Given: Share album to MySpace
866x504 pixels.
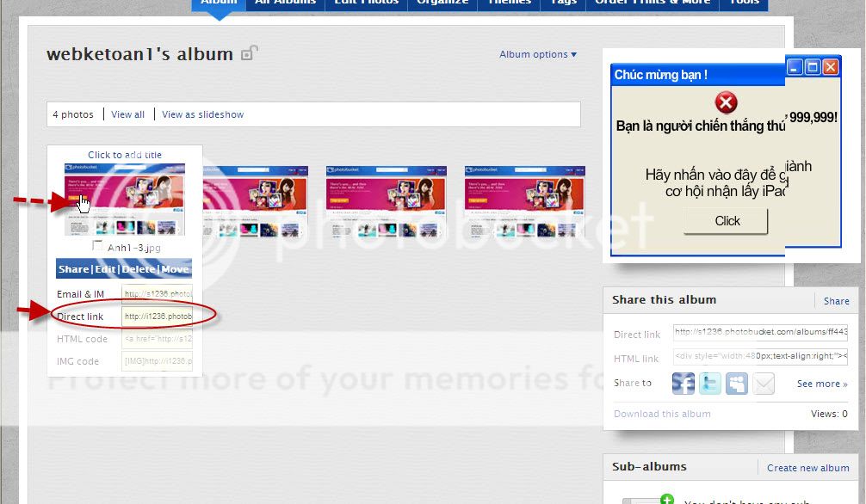Looking at the screenshot, I should (737, 384).
